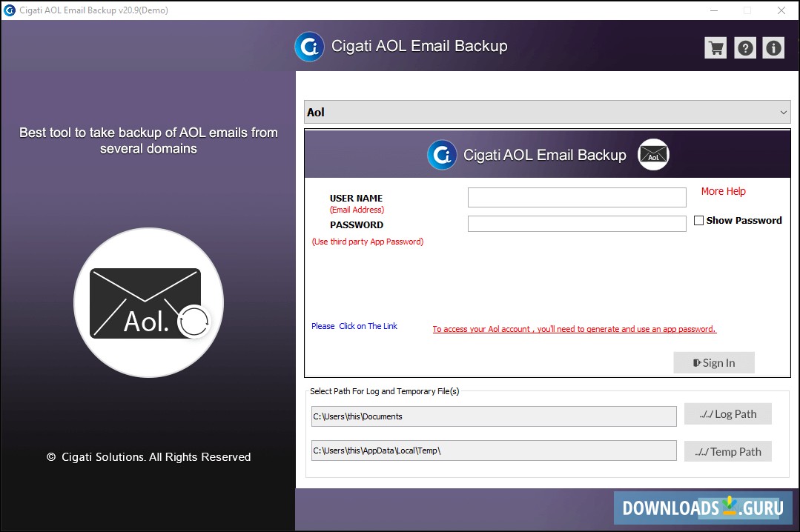The height and width of the screenshot is (532, 800).
Task: Click the USER NAME label
Action: (356, 198)
